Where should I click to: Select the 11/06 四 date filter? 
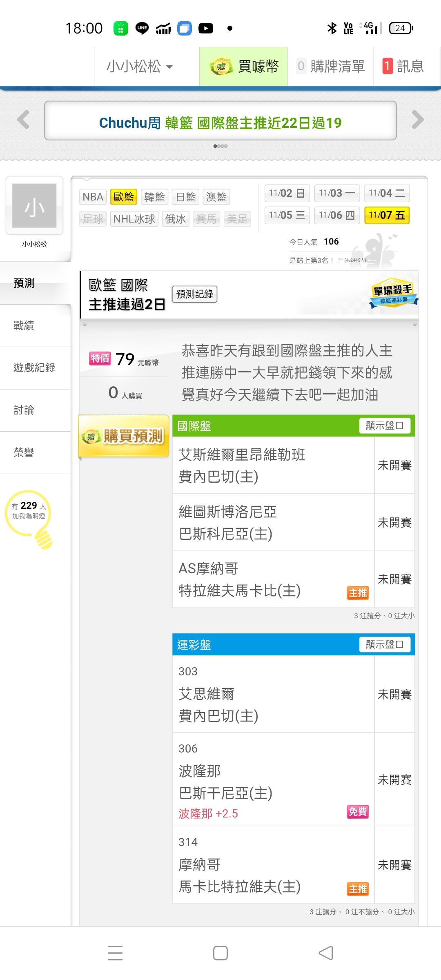pos(337,215)
